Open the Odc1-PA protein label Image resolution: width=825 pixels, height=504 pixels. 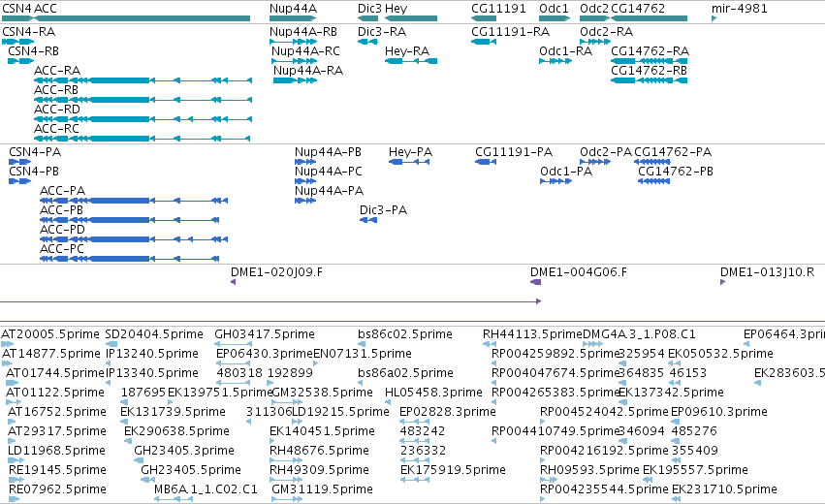(566, 172)
